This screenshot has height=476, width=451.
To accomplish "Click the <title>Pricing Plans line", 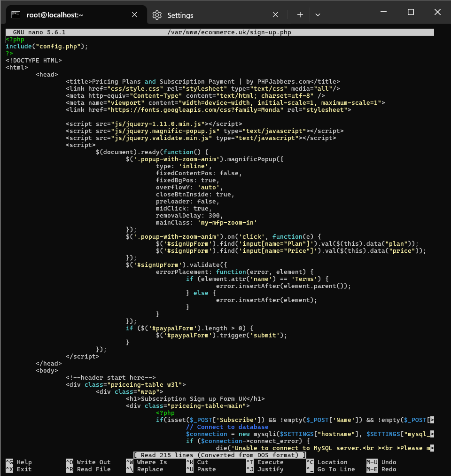I will click(203, 81).
